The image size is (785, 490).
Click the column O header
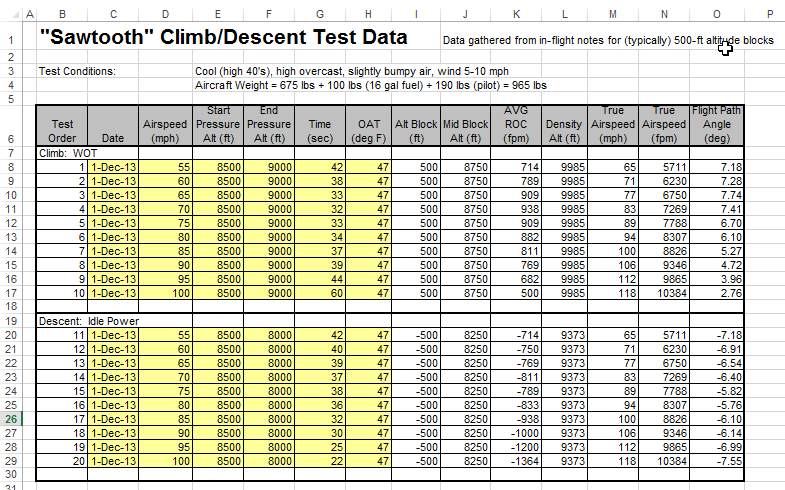click(716, 13)
